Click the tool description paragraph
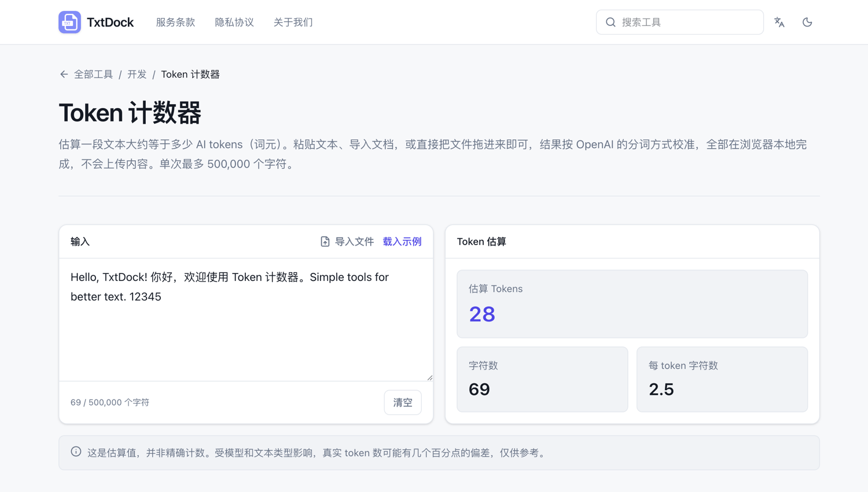868x492 pixels. coord(433,154)
